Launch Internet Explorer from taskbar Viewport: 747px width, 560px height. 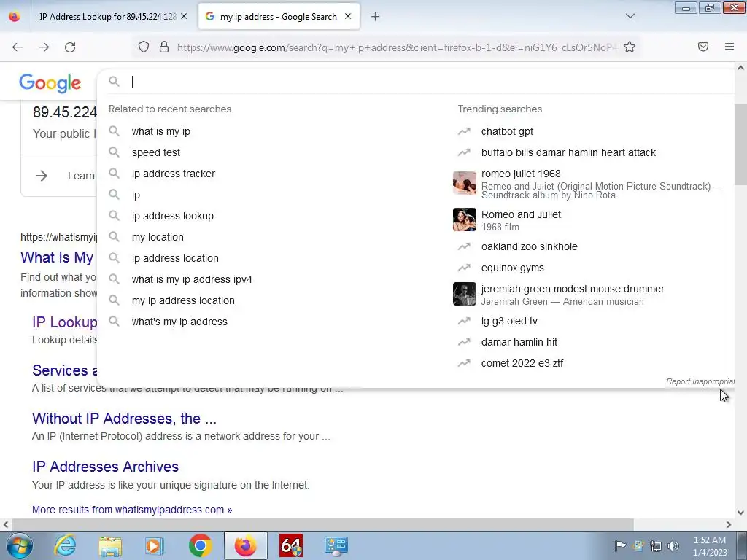tap(65, 545)
